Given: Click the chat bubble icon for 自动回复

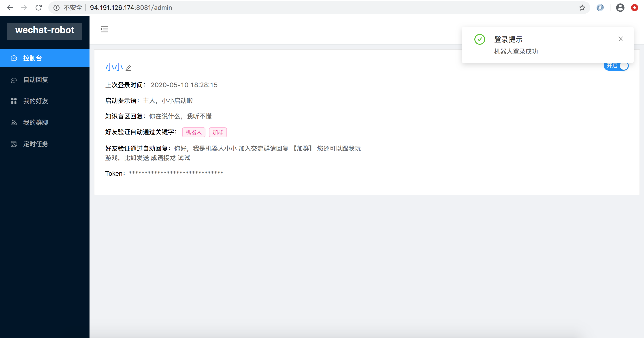Looking at the screenshot, I should (x=14, y=80).
